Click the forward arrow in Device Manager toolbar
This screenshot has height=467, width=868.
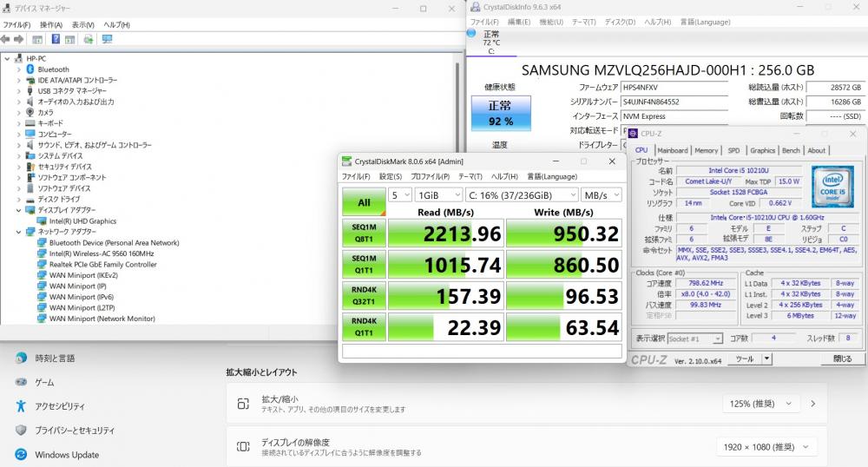point(19,39)
